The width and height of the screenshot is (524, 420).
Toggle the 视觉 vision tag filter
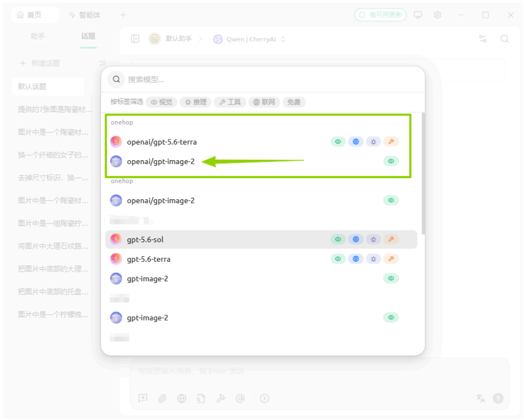(162, 102)
